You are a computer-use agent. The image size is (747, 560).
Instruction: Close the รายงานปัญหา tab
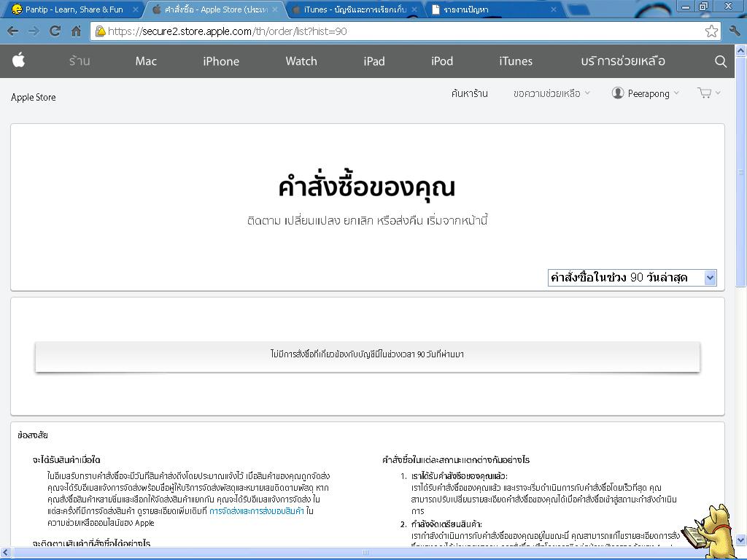pyautogui.click(x=554, y=9)
